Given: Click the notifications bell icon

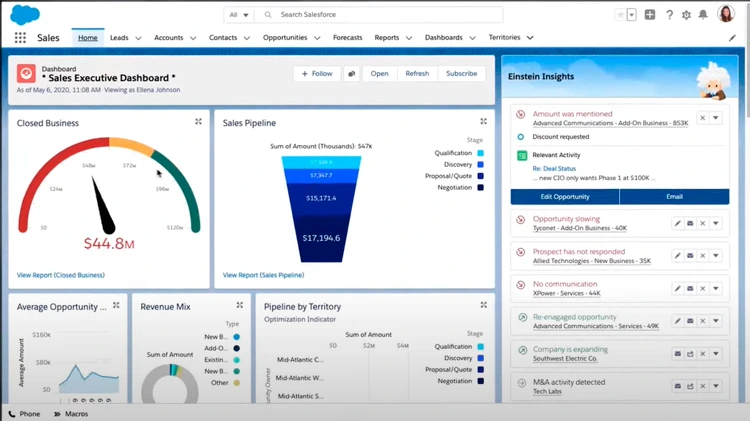Looking at the screenshot, I should (705, 15).
